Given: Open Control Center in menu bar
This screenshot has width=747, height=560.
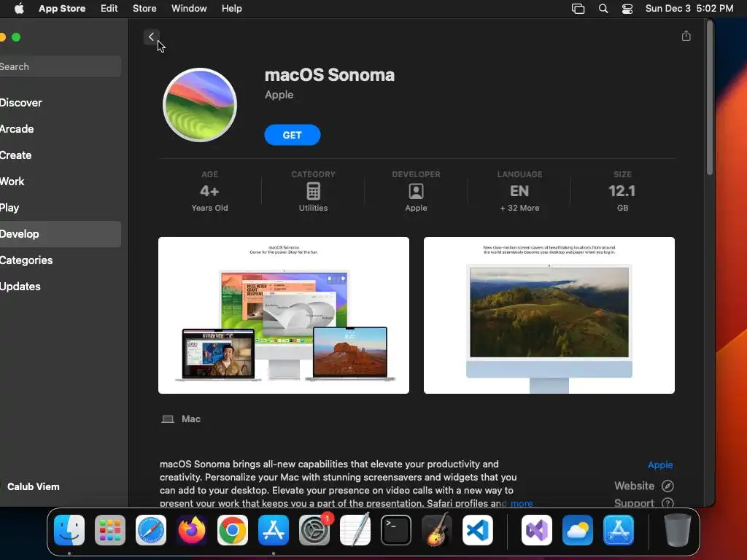Looking at the screenshot, I should coord(627,9).
